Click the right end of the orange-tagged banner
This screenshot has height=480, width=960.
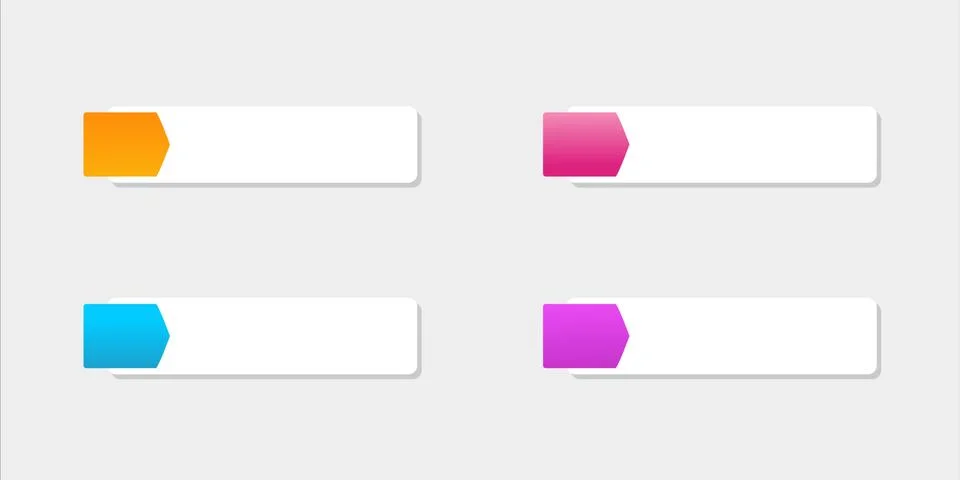(405, 144)
